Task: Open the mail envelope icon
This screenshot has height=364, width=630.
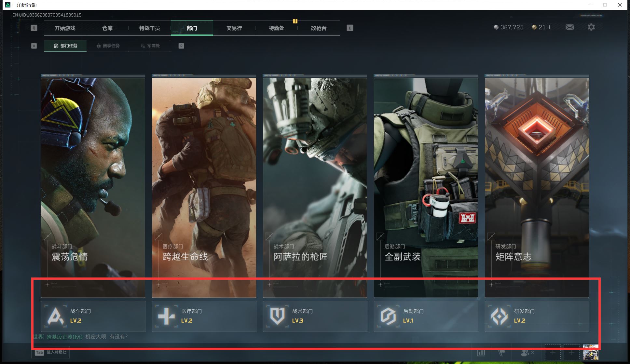Action: pyautogui.click(x=569, y=27)
